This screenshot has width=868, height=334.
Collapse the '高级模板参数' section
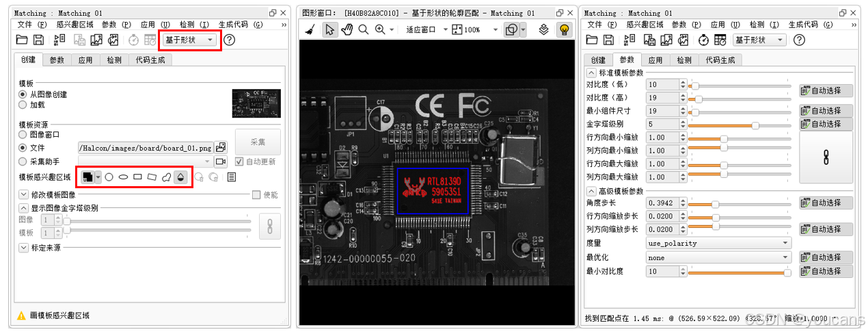[591, 190]
